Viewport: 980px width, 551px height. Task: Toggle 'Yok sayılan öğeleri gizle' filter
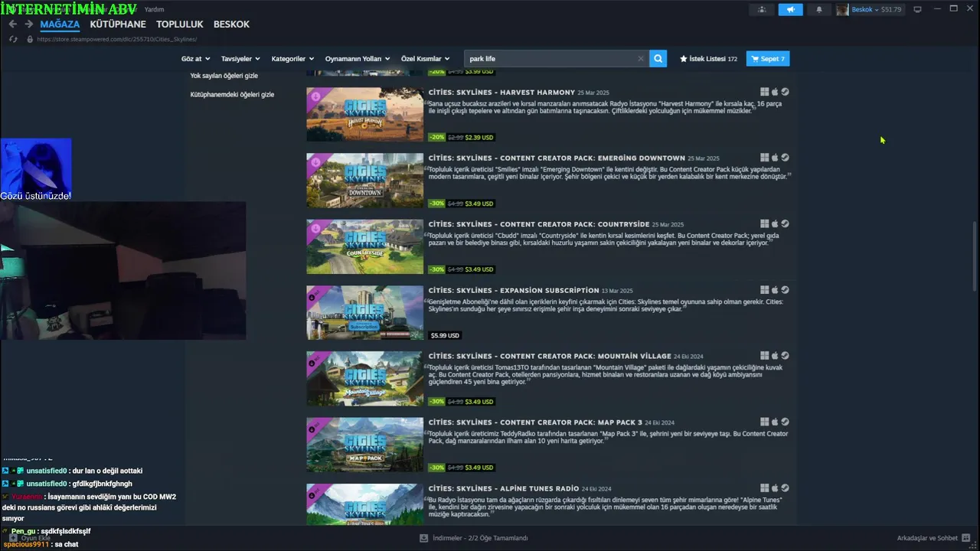pos(224,76)
